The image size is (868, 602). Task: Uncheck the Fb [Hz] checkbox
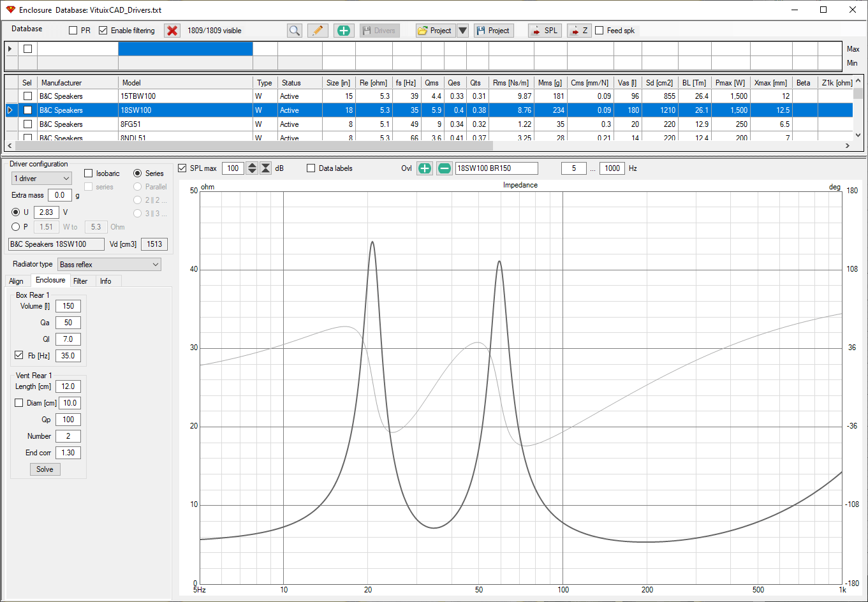(x=18, y=356)
